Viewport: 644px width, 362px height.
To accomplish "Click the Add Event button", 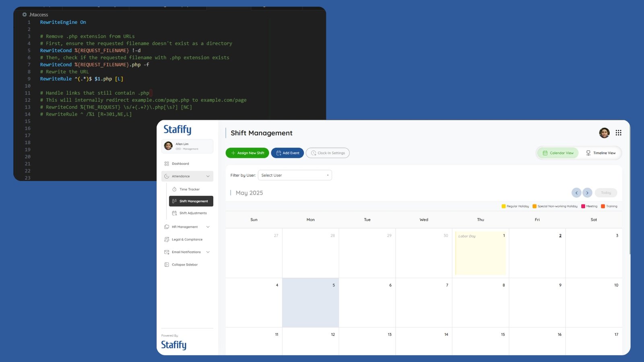I will (287, 153).
